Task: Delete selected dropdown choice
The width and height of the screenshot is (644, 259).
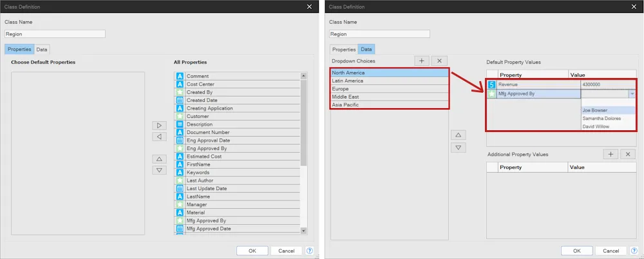Action: [439, 61]
